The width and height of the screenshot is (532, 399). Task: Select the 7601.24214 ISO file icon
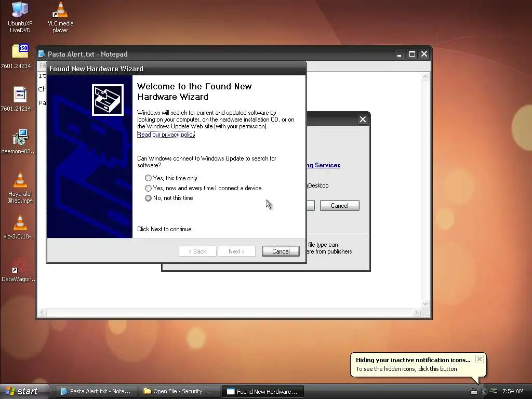tap(20, 56)
